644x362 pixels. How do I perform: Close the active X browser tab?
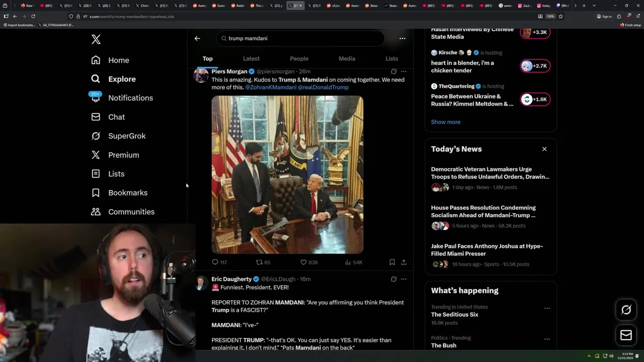(301, 6)
